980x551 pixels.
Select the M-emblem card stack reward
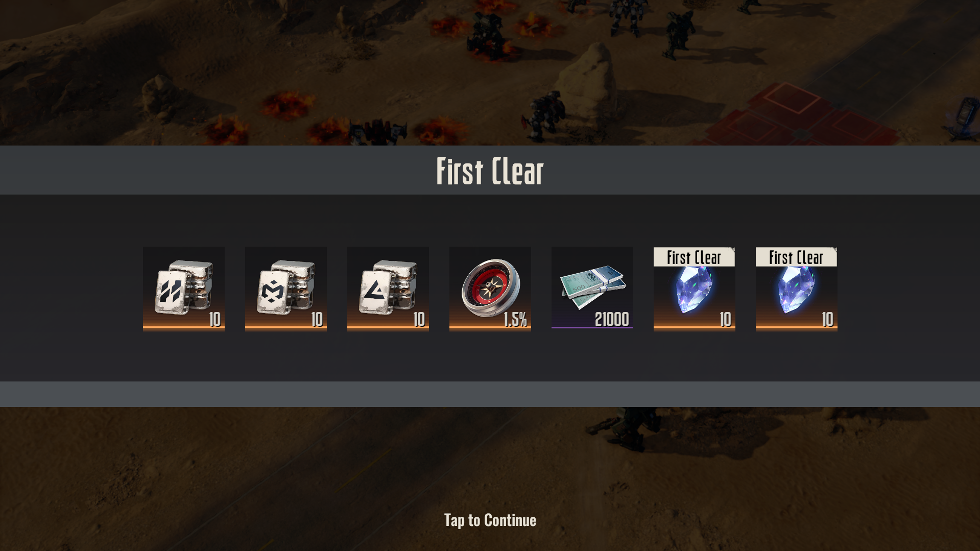[286, 289]
